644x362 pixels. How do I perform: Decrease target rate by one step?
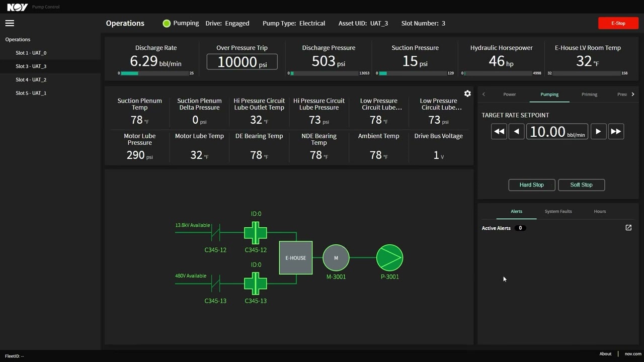[x=517, y=131]
